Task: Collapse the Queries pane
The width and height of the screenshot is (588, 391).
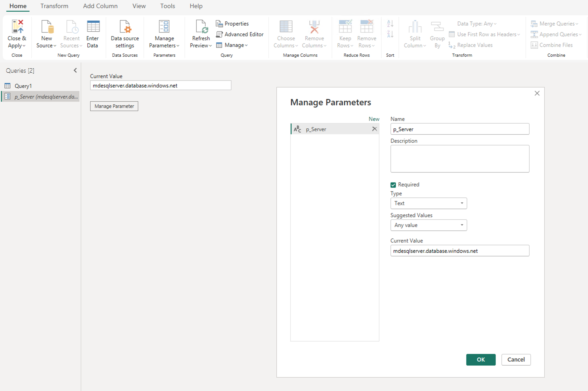Action: pyautogui.click(x=75, y=70)
